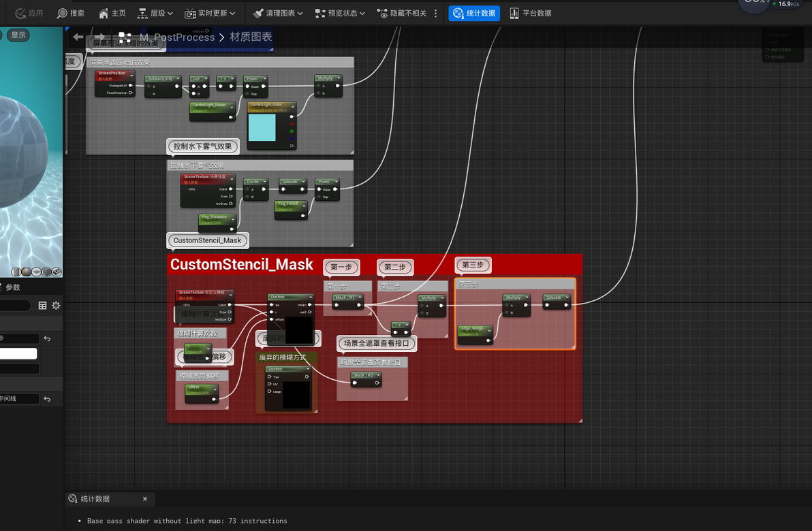Click the 第一步 comment bubble
This screenshot has height=531, width=812.
click(341, 267)
